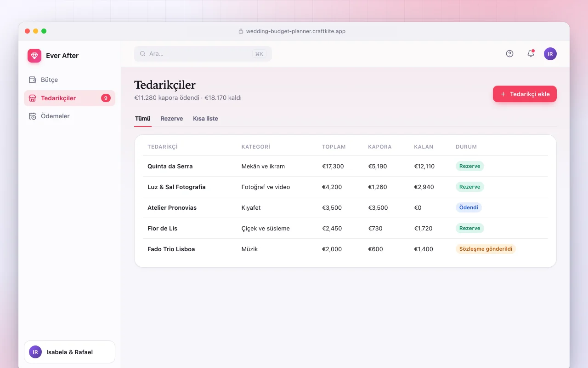Click the DURUM column header
The image size is (588, 368).
pos(466,147)
